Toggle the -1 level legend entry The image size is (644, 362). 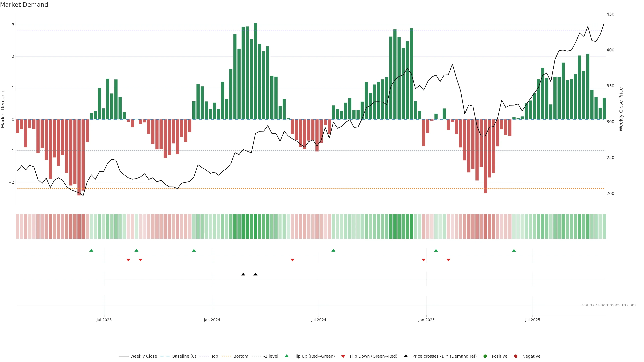tap(271, 356)
